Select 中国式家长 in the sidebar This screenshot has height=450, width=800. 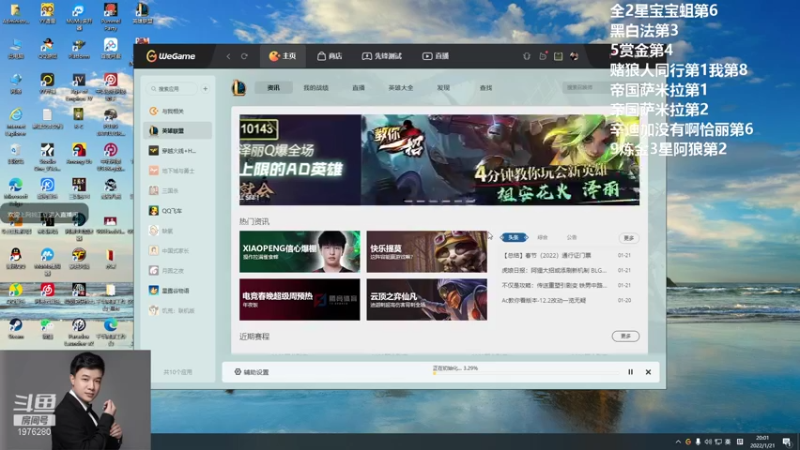click(x=178, y=251)
